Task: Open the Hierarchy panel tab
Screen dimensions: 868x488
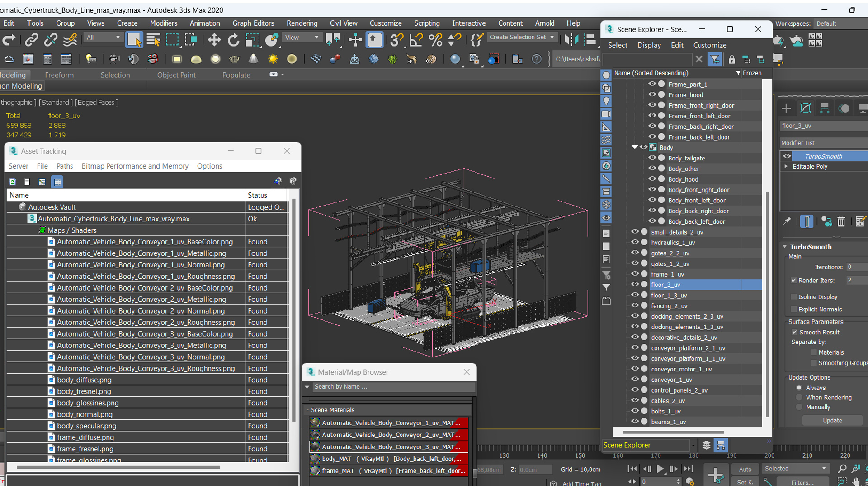Action: pos(825,108)
